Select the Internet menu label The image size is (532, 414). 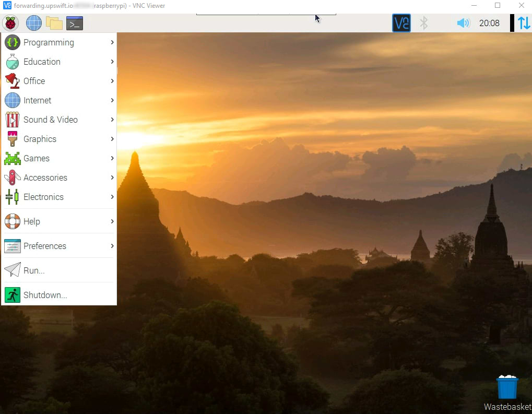pos(37,100)
